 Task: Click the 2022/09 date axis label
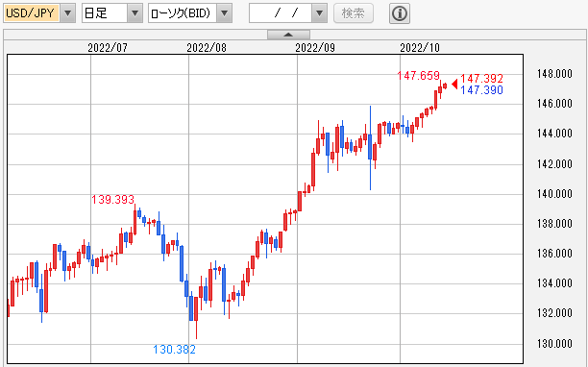pyautogui.click(x=315, y=48)
